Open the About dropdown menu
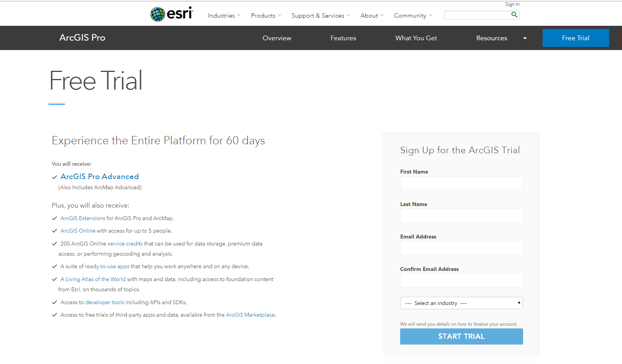Screen dimensions: 622x364 (x=372, y=16)
